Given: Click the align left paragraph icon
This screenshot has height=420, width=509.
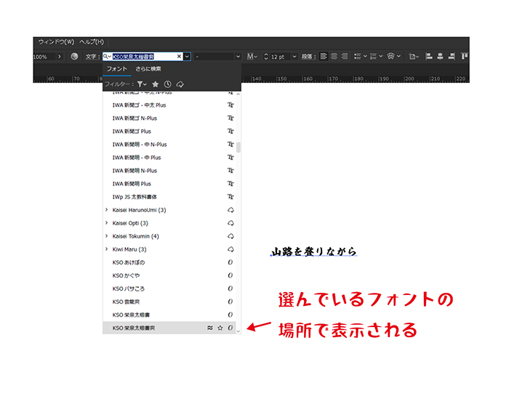Looking at the screenshot, I should tap(324, 57).
